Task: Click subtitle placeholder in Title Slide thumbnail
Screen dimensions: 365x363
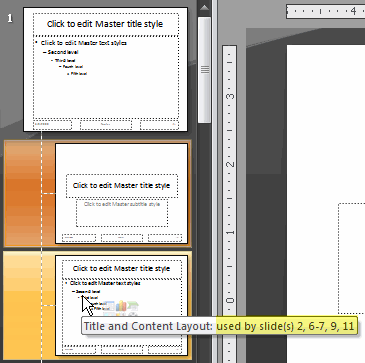Action: 122,212
